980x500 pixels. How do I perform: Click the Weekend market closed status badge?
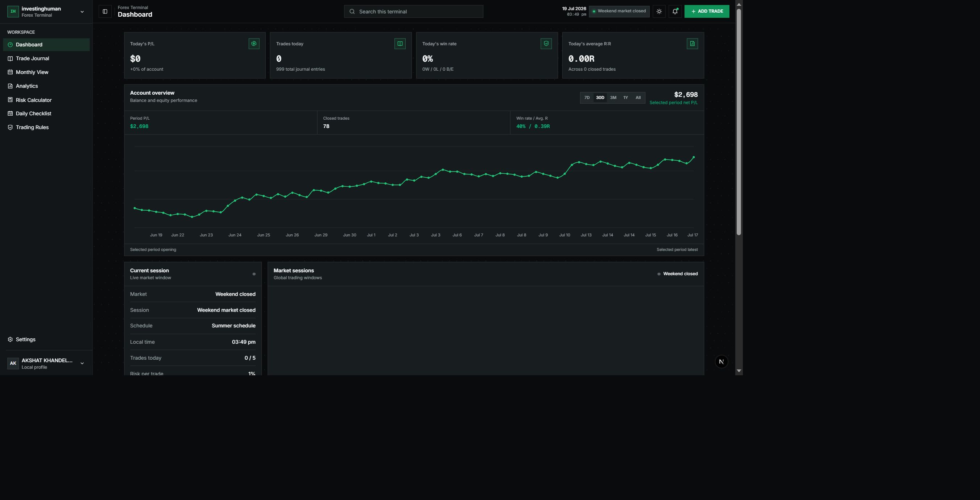point(619,11)
